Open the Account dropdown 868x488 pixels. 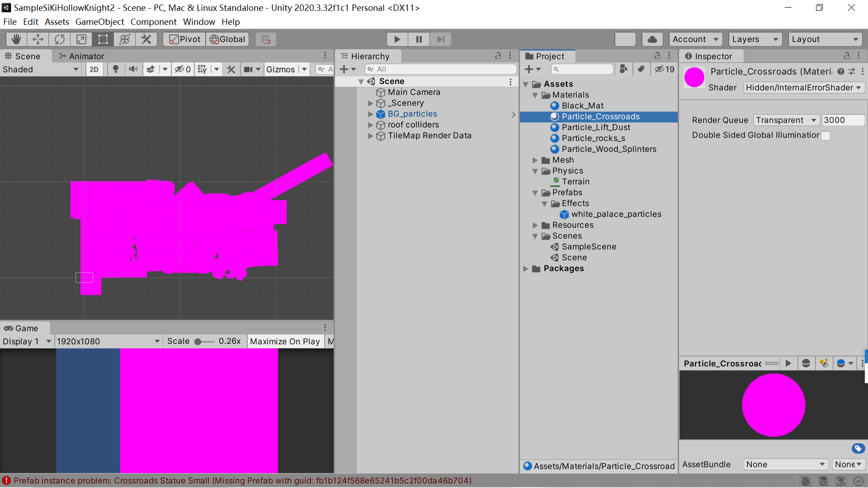695,39
